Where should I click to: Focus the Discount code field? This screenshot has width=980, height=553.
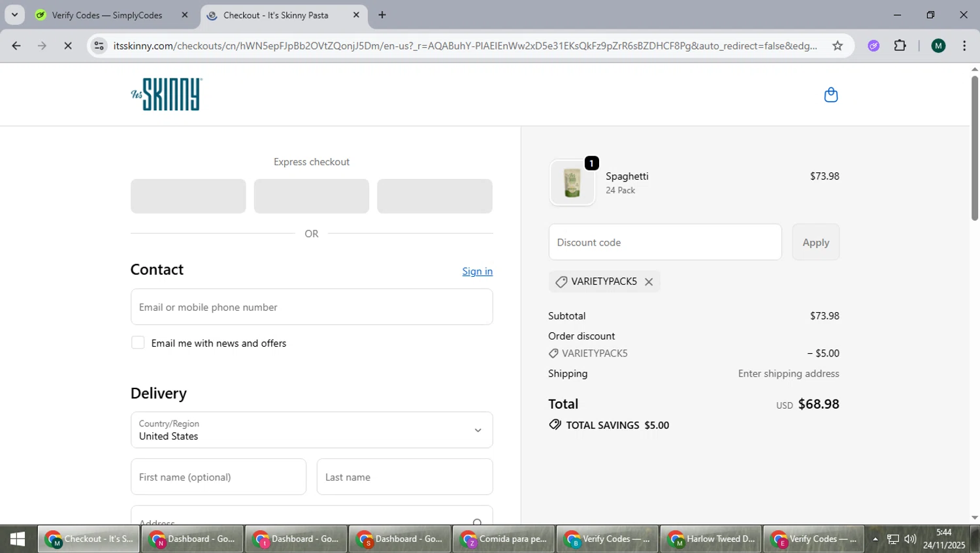tap(665, 242)
